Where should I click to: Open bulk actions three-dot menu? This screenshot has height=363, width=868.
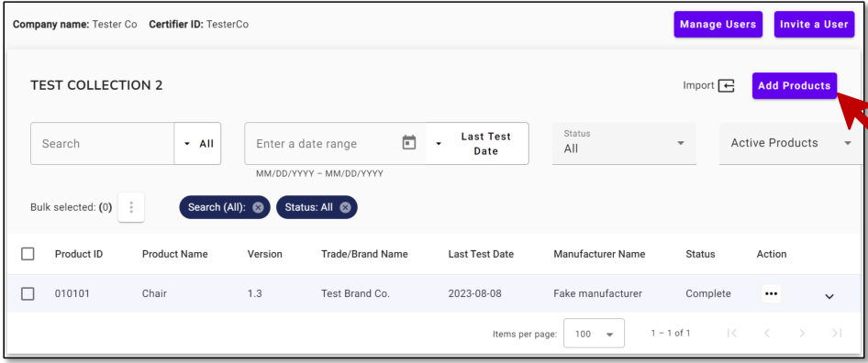[131, 207]
